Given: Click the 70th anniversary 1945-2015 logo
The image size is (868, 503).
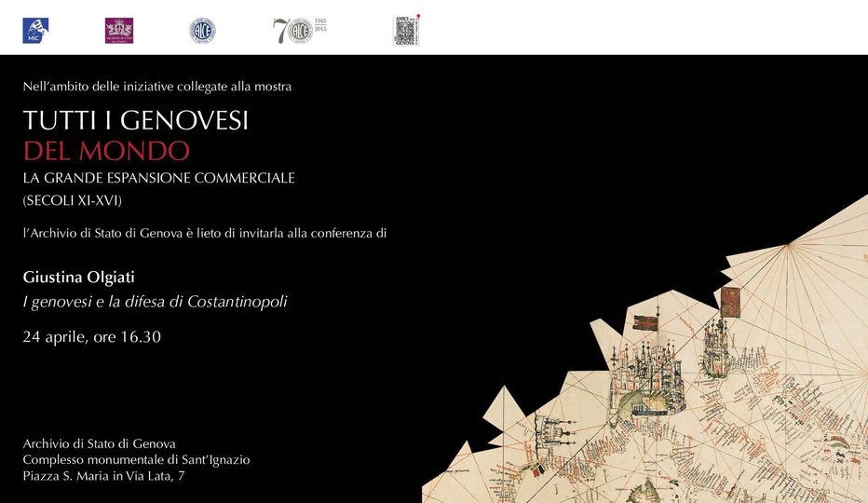Looking at the screenshot, I should 300,31.
